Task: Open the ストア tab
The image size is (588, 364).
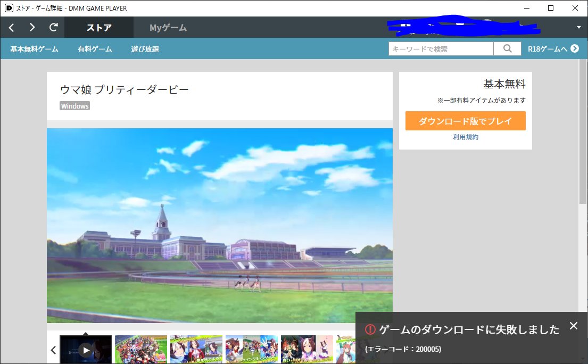Action: pos(99,27)
